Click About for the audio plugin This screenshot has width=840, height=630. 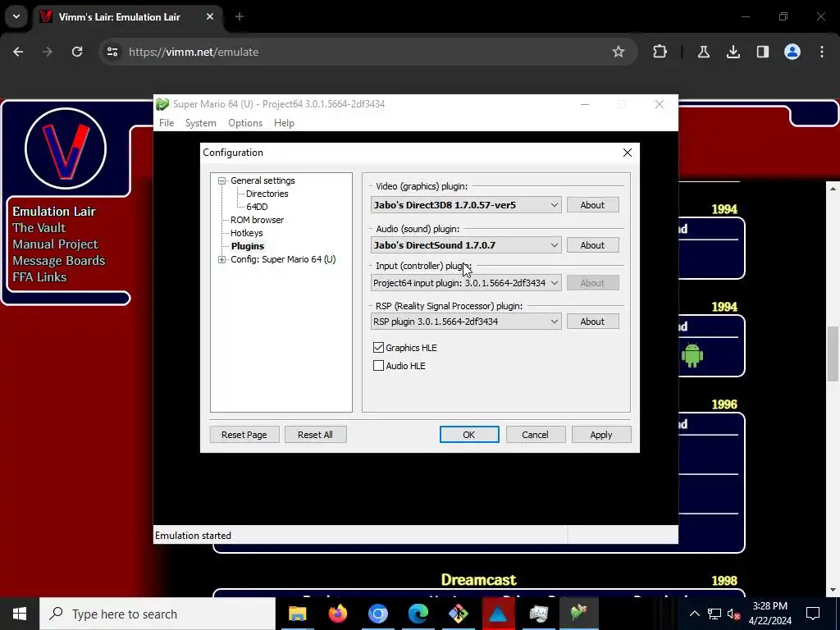[x=592, y=245]
